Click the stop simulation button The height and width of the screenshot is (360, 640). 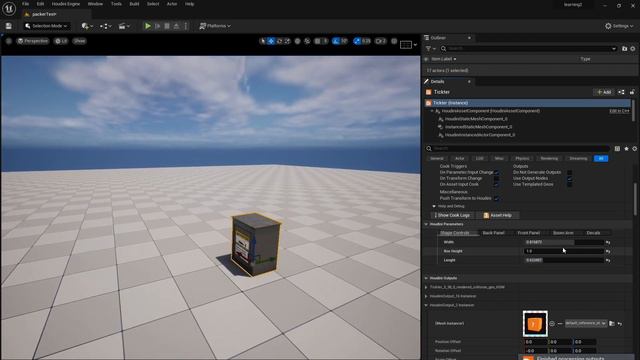[167, 26]
